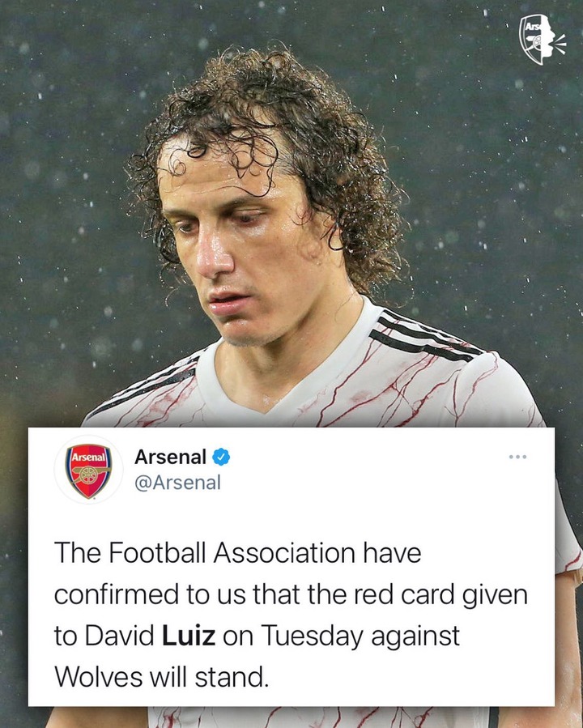
Task: Click the phrase red card
Action: [x=404, y=594]
